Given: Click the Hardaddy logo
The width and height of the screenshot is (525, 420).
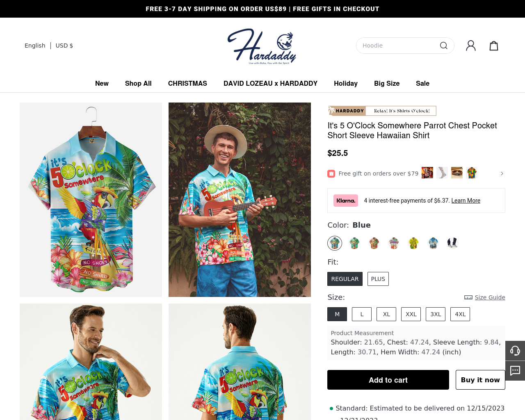Looking at the screenshot, I should pos(262,46).
